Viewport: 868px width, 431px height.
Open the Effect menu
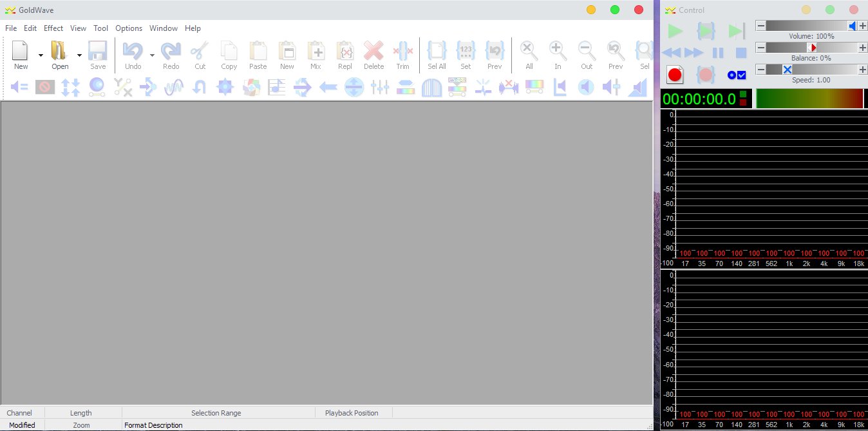pyautogui.click(x=53, y=28)
